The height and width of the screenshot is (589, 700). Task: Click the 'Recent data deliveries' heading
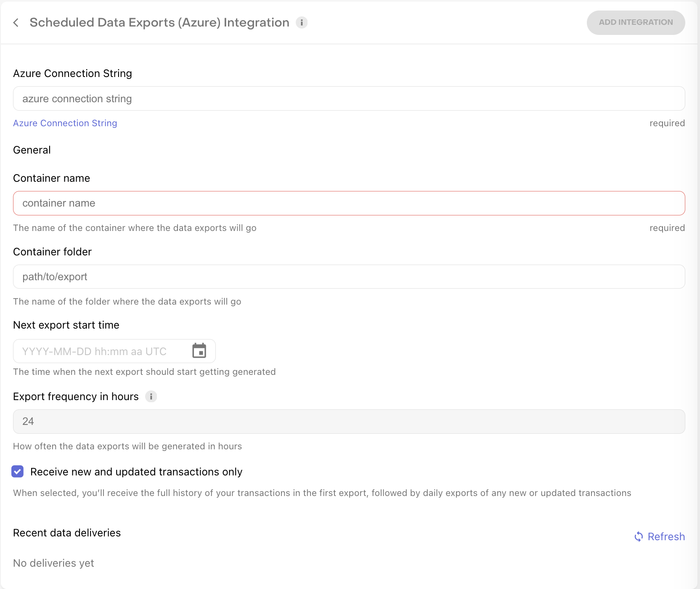click(x=67, y=533)
